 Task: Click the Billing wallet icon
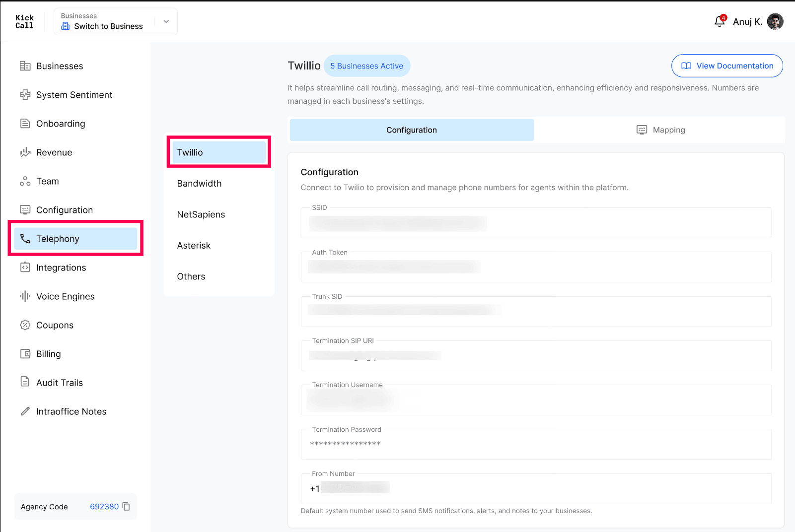coord(25,354)
